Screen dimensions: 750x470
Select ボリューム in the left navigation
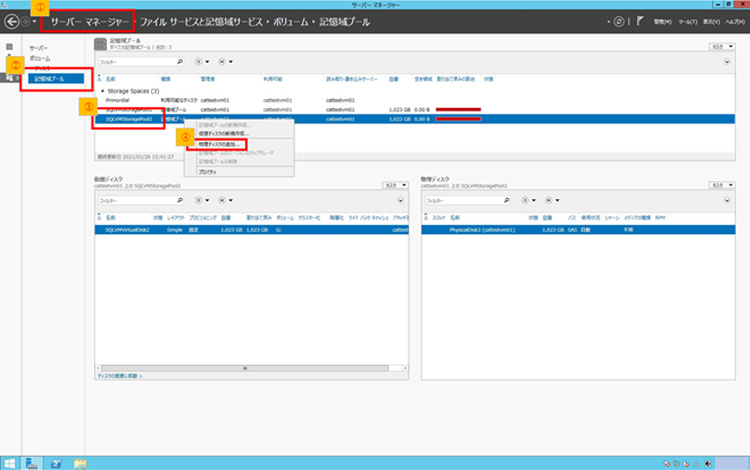tap(42, 59)
